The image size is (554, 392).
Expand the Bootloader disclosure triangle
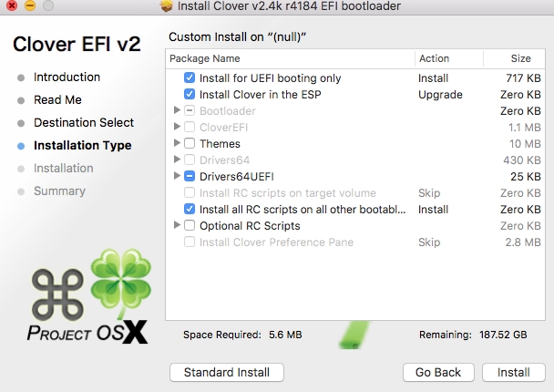click(x=177, y=111)
